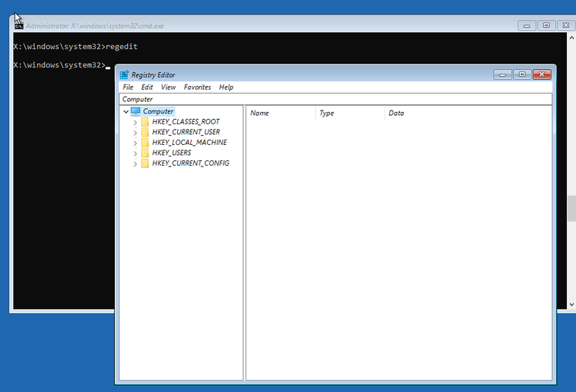Select the HKEY_CURRENT_USER key label
The image size is (576, 392).
(186, 132)
